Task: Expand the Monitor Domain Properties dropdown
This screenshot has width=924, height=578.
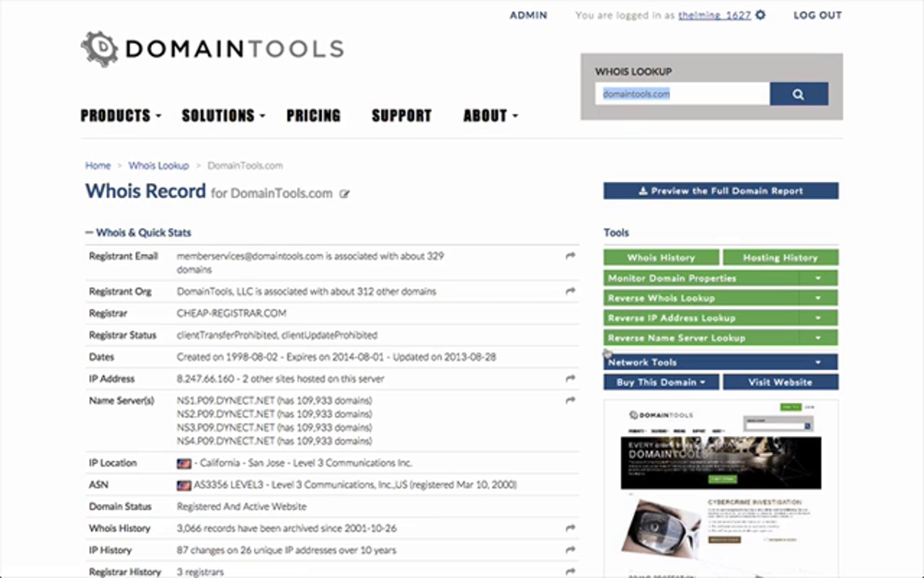Action: click(x=818, y=278)
